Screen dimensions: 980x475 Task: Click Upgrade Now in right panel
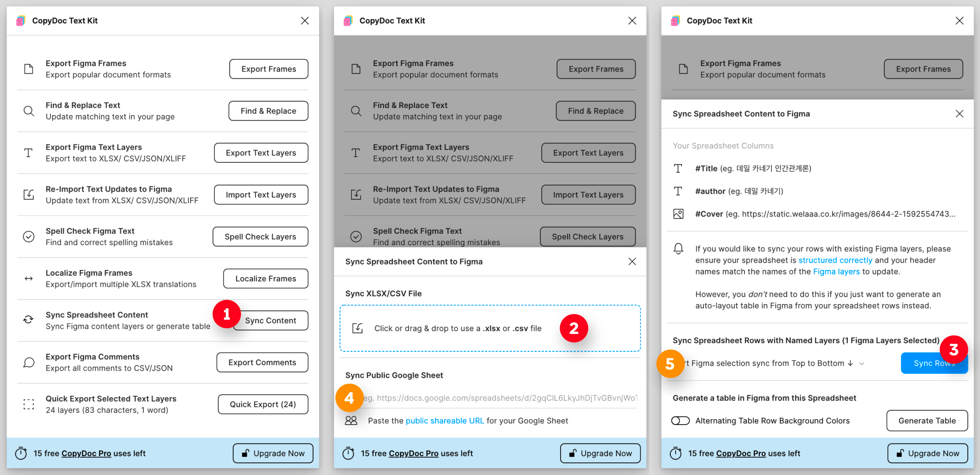[x=928, y=453]
